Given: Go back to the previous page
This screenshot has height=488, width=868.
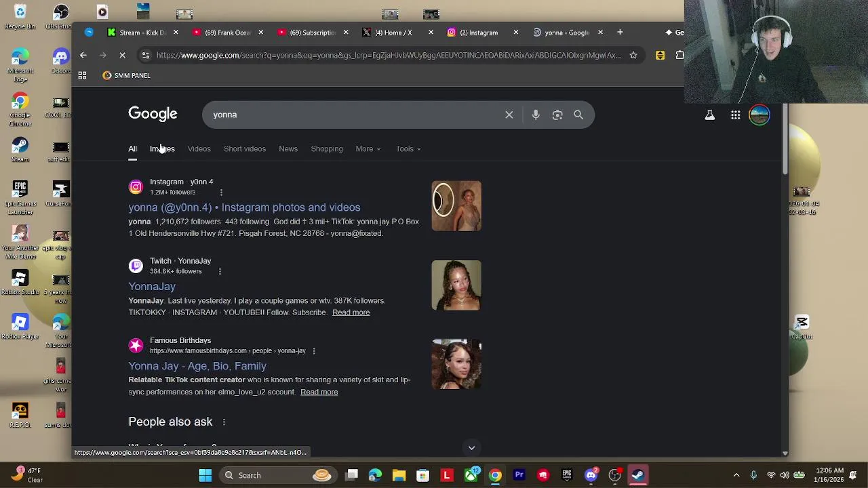Looking at the screenshot, I should click(83, 55).
